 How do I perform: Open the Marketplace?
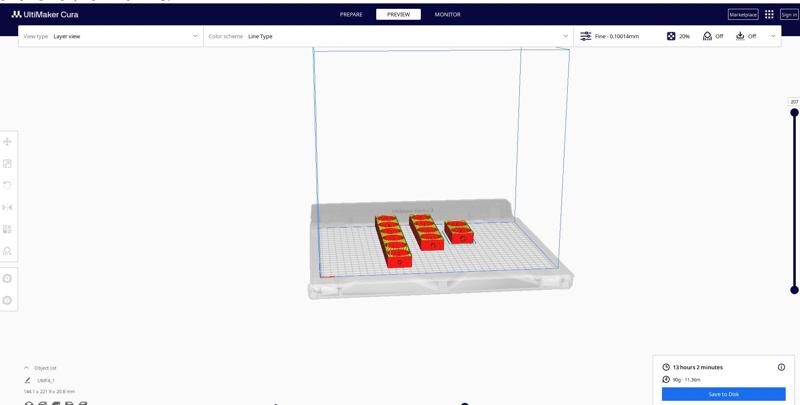click(x=743, y=15)
